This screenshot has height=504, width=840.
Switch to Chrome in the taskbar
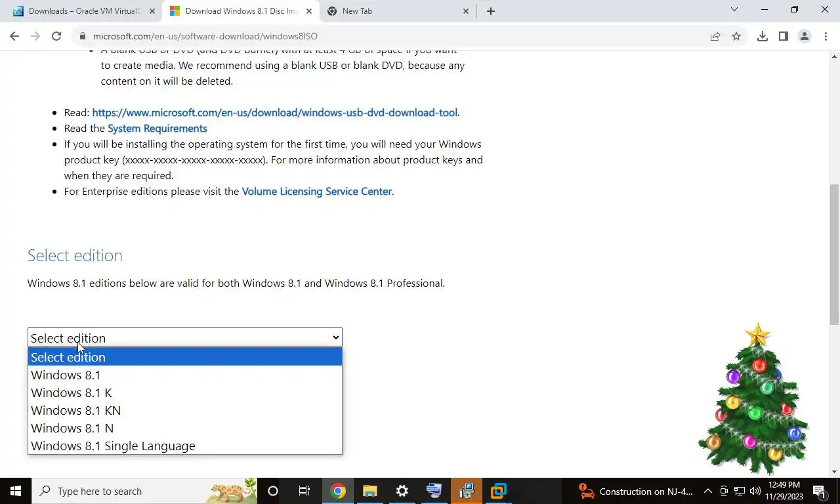[x=337, y=491]
